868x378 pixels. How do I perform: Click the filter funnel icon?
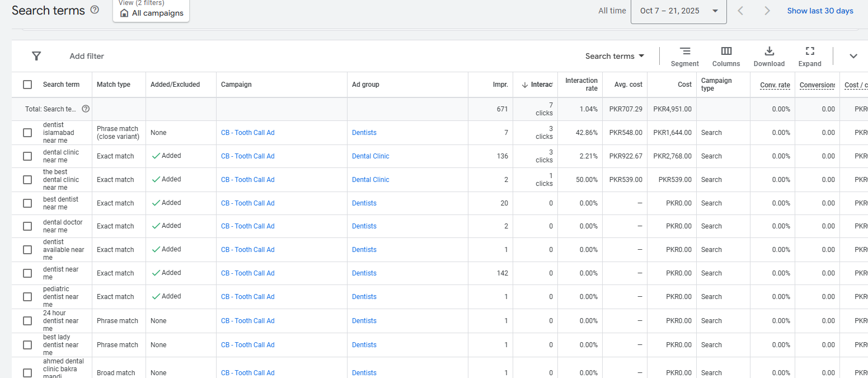[36, 56]
